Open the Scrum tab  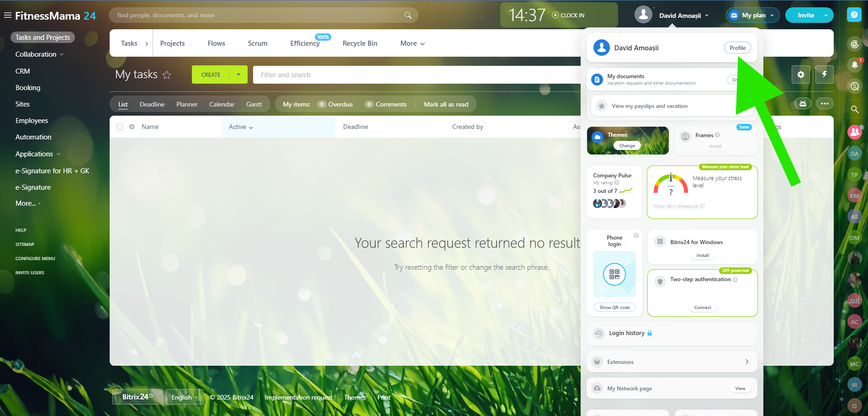(258, 43)
